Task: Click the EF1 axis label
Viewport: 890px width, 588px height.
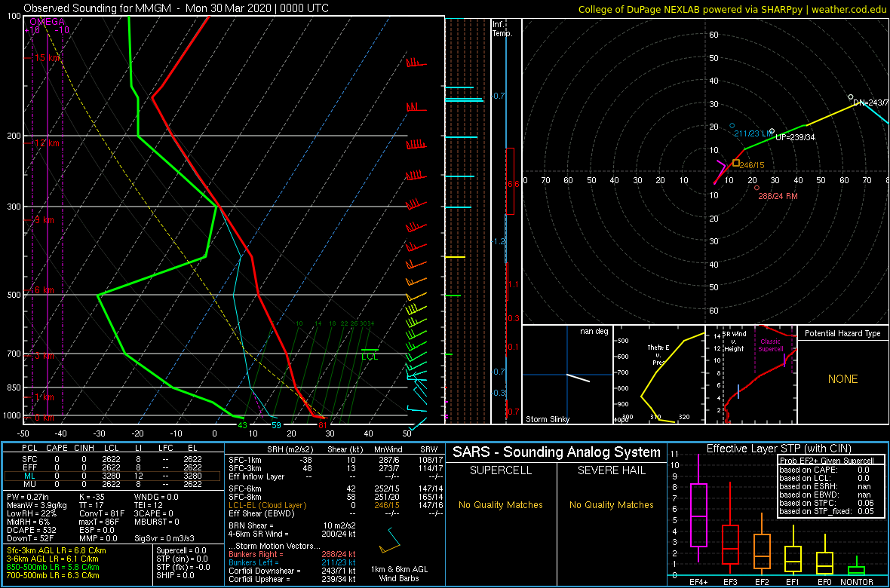Action: [793, 583]
